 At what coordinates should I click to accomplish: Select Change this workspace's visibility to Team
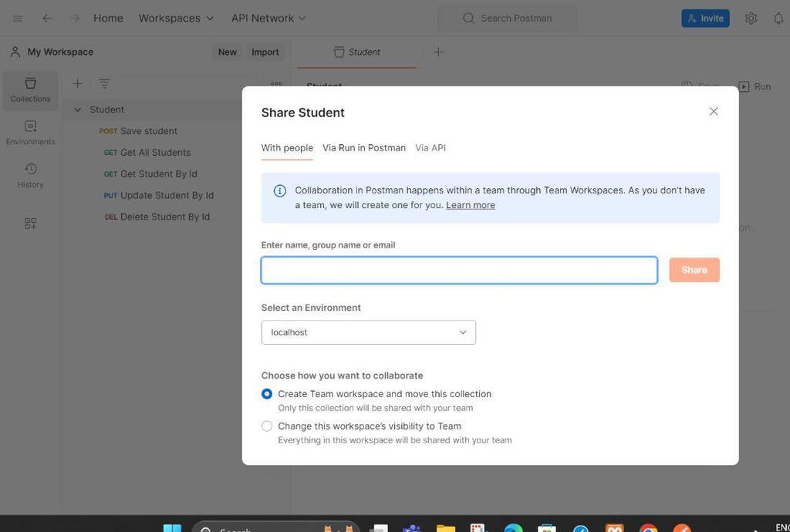click(x=267, y=426)
